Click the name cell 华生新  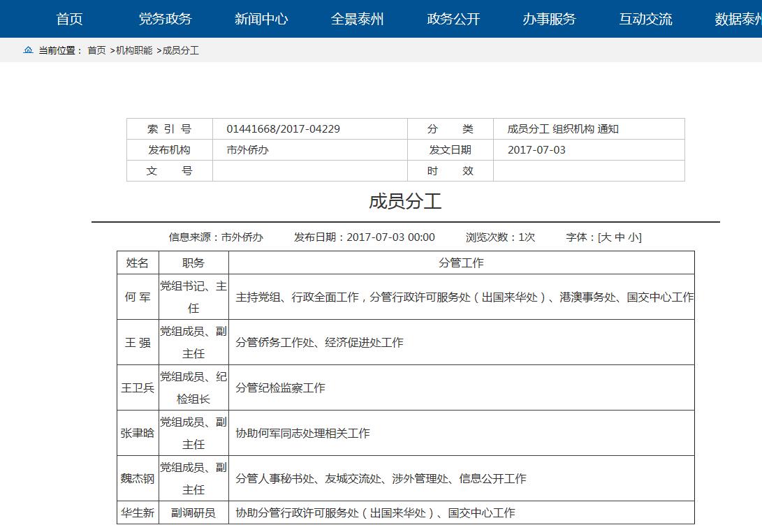tap(138, 512)
